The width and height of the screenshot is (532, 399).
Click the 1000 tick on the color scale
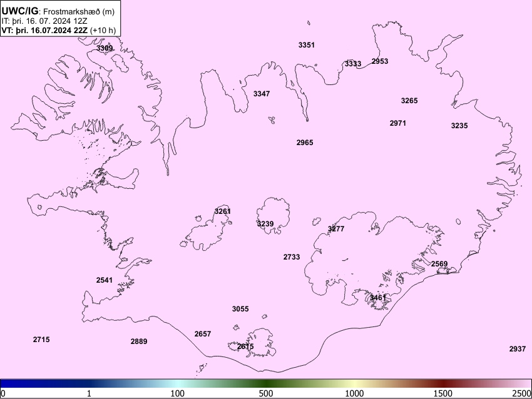(x=354, y=393)
